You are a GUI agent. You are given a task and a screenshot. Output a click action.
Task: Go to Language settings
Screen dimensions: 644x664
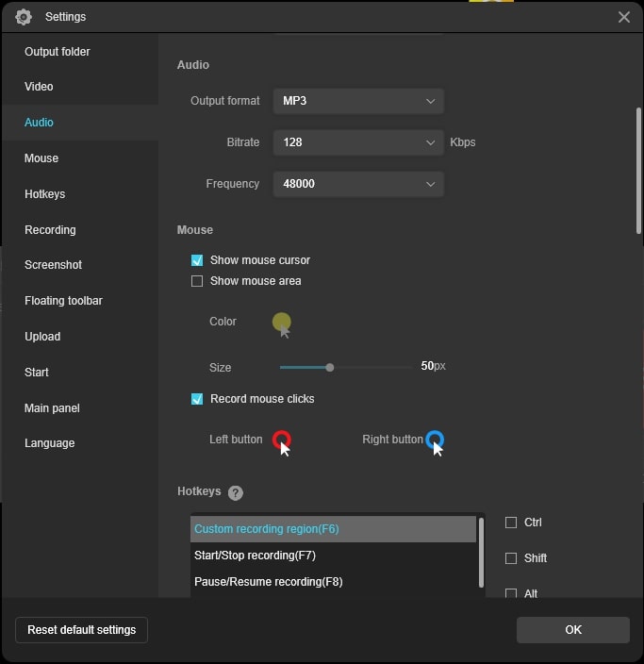pos(50,443)
